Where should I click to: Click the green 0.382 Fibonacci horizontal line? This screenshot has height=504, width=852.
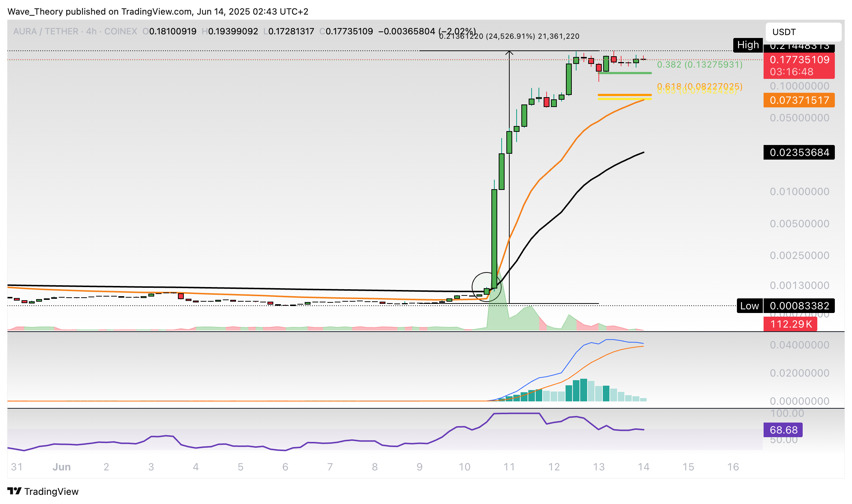pos(625,73)
